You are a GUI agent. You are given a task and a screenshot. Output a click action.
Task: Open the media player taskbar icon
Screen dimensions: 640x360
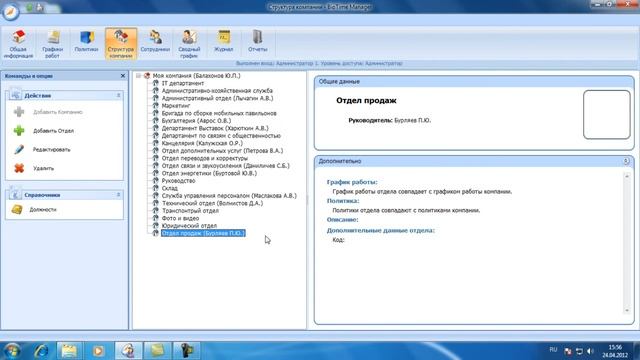coord(98,351)
